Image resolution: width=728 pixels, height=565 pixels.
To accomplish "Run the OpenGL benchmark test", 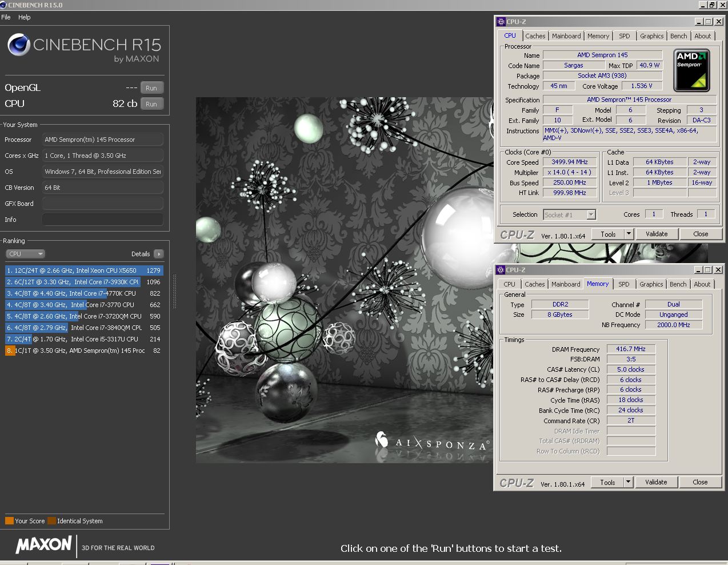I will 151,88.
